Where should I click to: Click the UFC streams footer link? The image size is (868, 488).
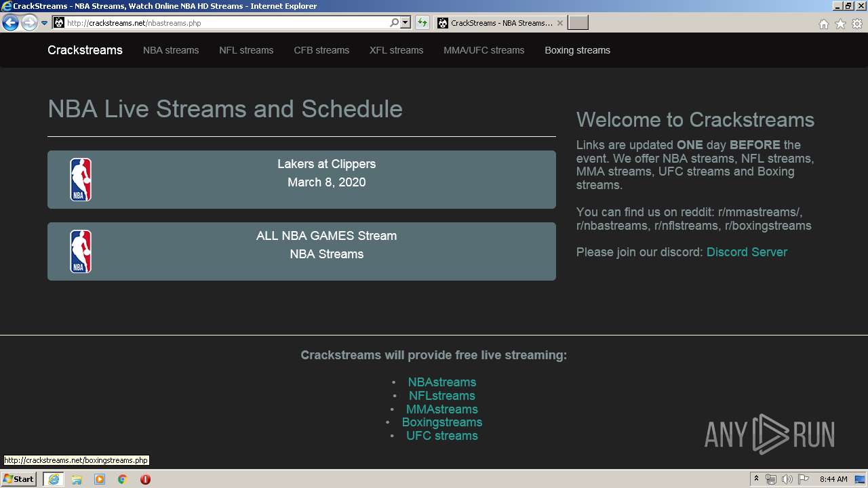coord(442,436)
